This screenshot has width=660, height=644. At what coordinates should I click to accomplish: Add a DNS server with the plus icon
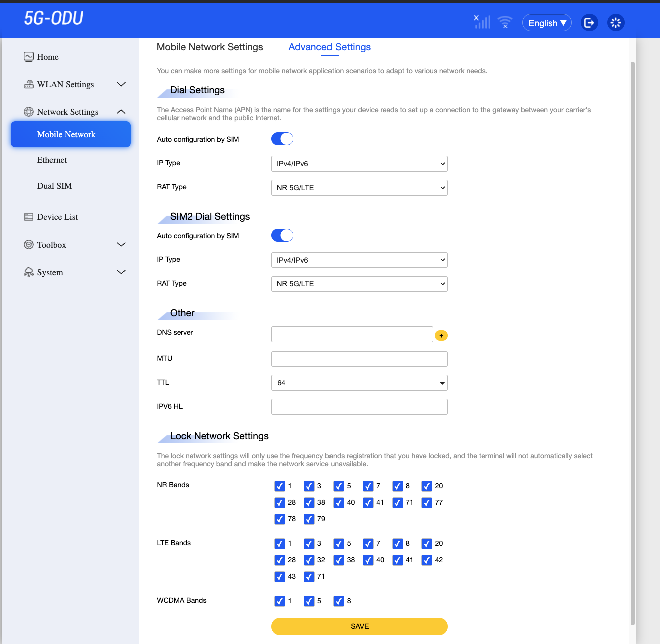pos(441,336)
